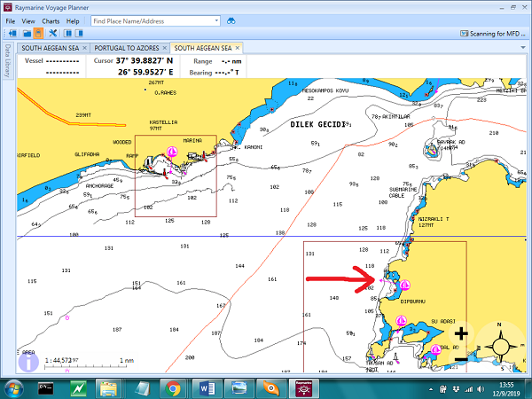Close the PORTUGAL TO AZORES tab
The height and width of the screenshot is (399, 532).
click(166, 48)
